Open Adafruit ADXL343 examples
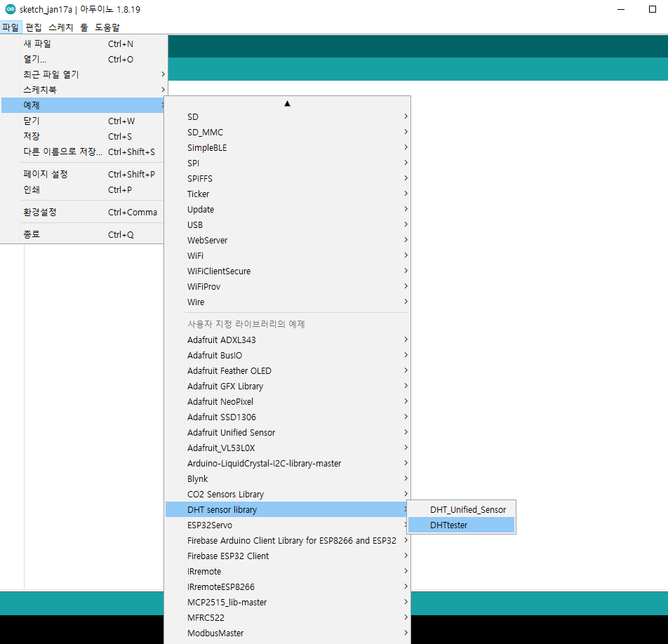This screenshot has width=668, height=644. coord(288,340)
